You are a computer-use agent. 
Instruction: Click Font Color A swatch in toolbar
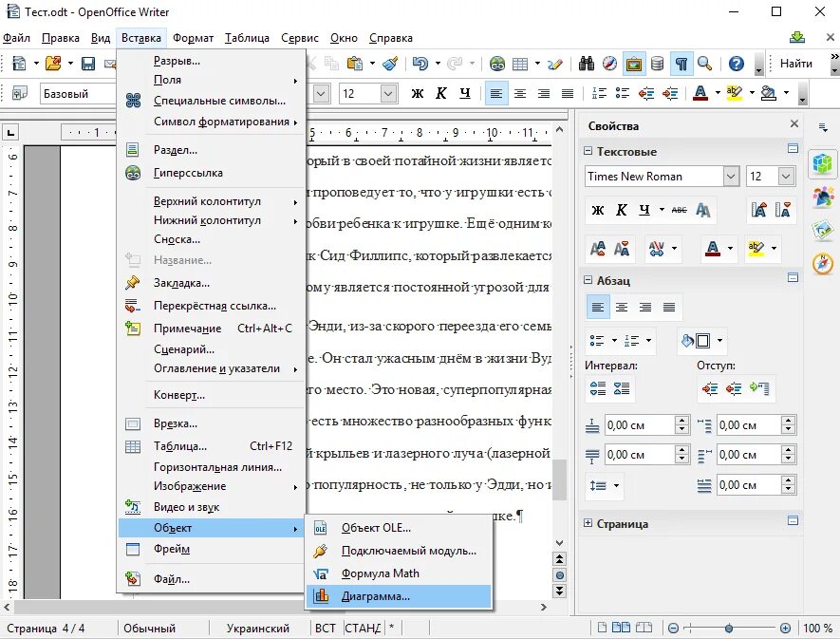pyautogui.click(x=700, y=93)
